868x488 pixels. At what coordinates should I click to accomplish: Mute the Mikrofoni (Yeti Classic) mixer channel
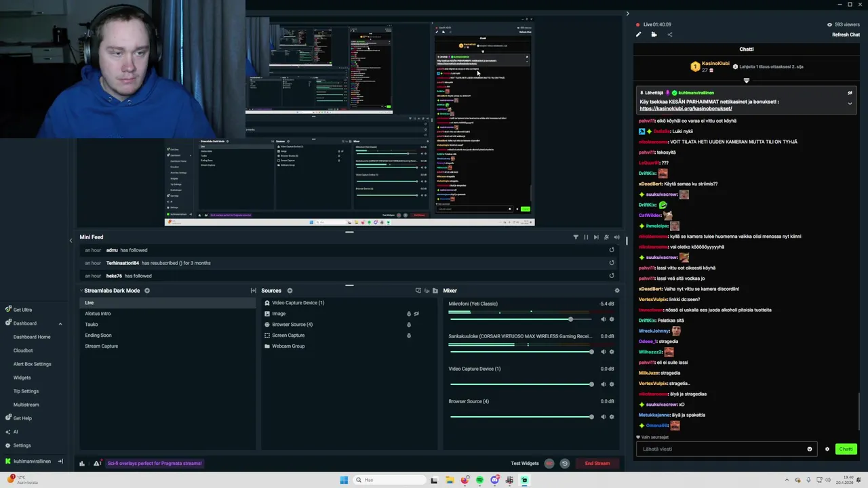pyautogui.click(x=603, y=319)
